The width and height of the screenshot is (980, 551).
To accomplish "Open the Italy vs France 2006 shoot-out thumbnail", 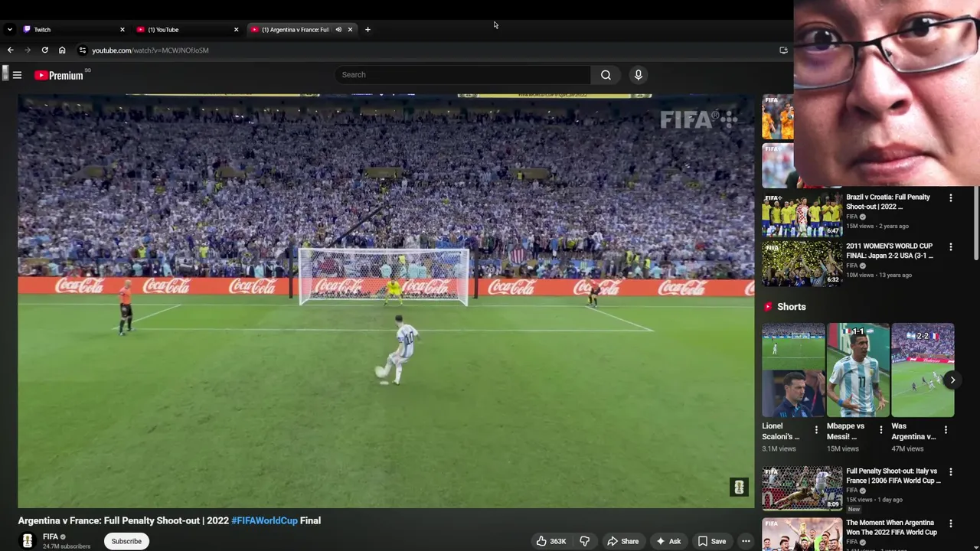I will click(802, 487).
